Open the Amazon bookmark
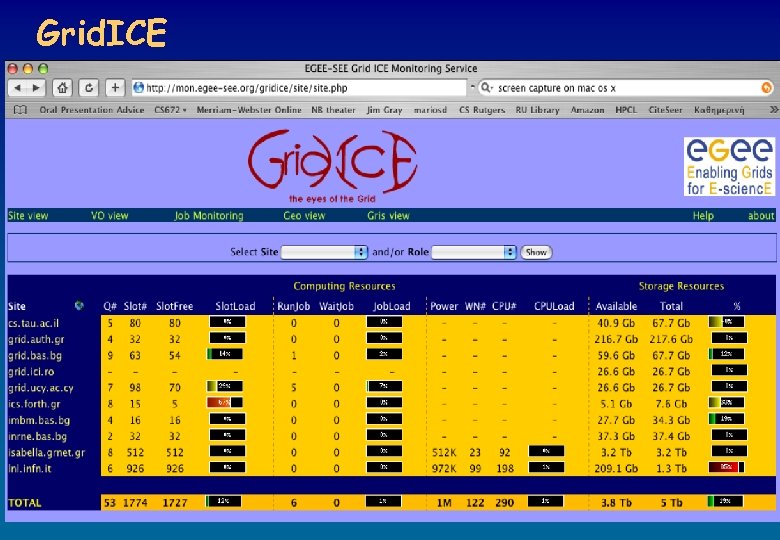The image size is (780, 540). coord(587,109)
